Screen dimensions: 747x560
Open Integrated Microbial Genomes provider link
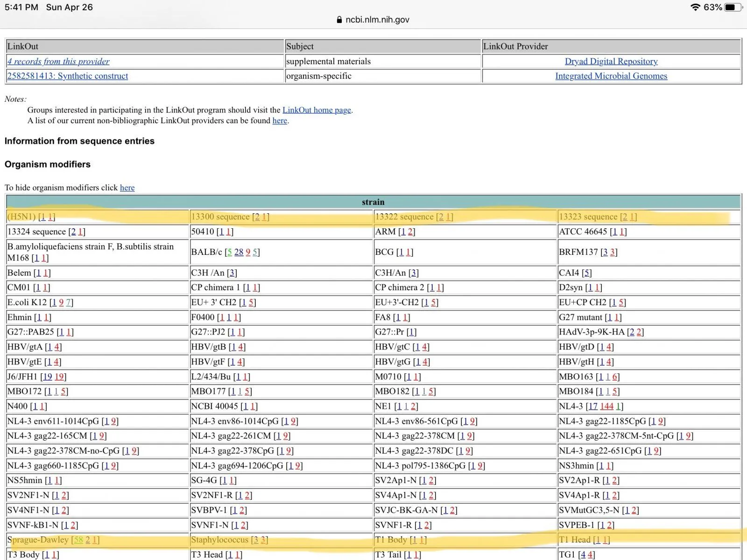tap(611, 76)
